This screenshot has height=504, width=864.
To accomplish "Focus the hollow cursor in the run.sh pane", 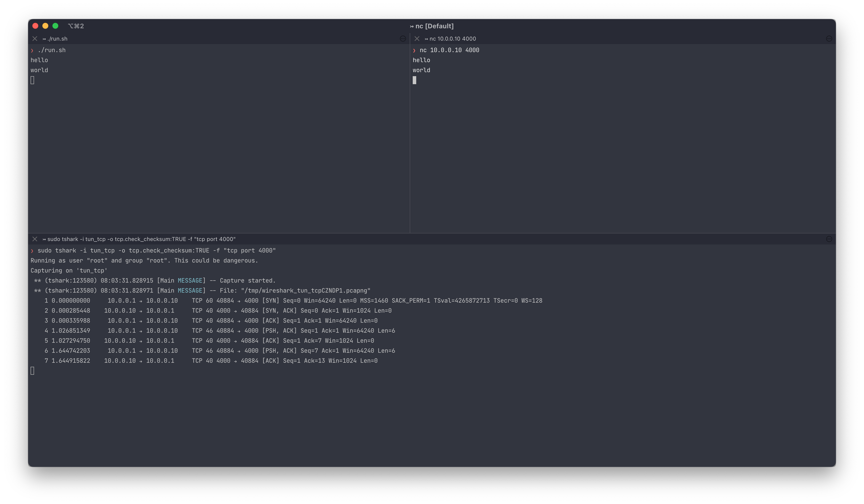I will 32,80.
